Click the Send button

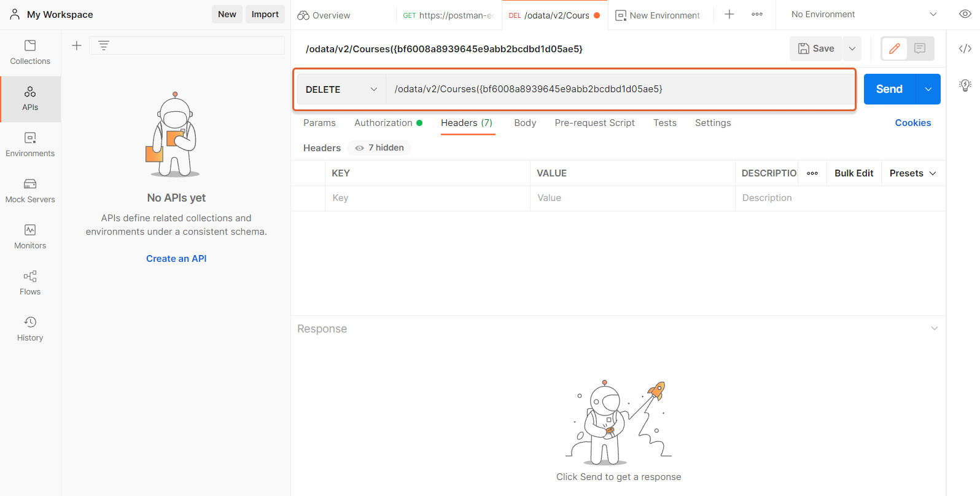889,89
